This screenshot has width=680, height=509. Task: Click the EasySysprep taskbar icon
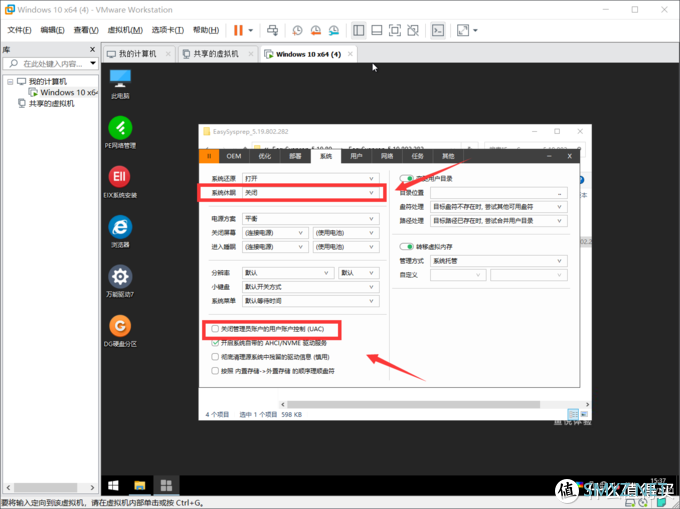coord(166,485)
